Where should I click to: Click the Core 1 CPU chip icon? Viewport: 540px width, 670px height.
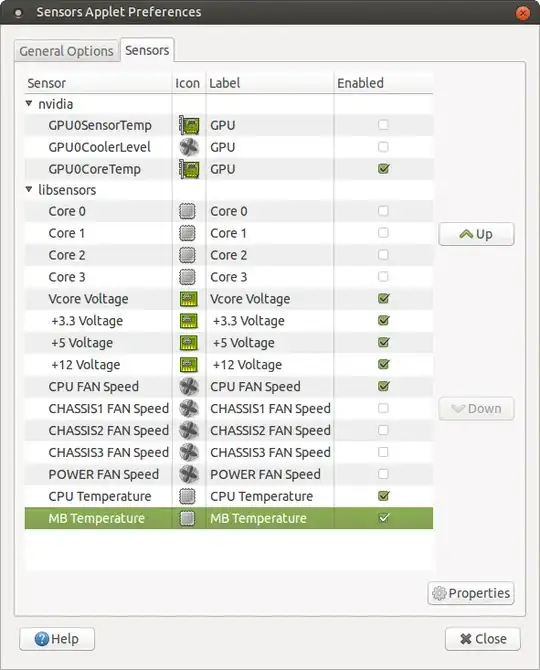(x=187, y=233)
